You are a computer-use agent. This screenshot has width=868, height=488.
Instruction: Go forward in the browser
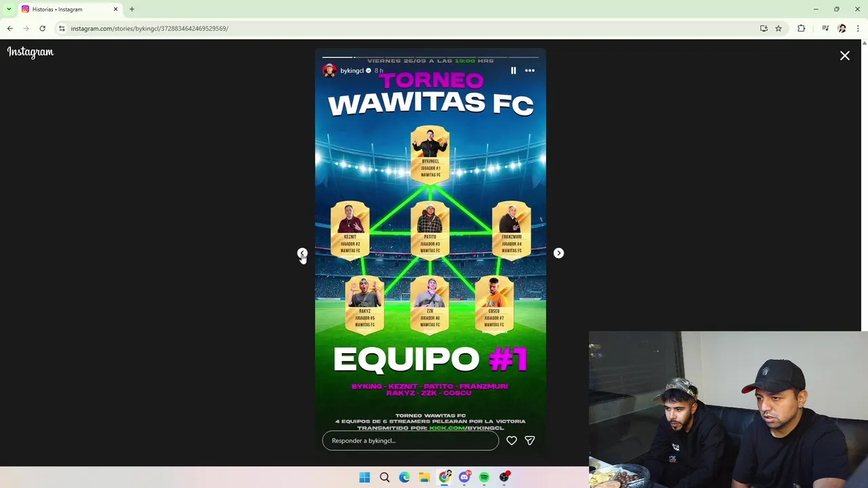[x=26, y=28]
